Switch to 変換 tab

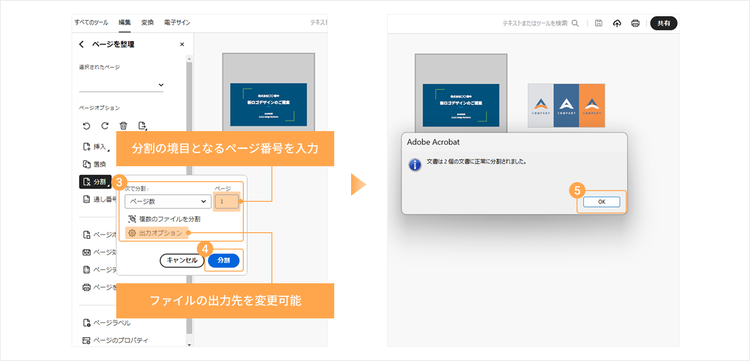coord(147,22)
